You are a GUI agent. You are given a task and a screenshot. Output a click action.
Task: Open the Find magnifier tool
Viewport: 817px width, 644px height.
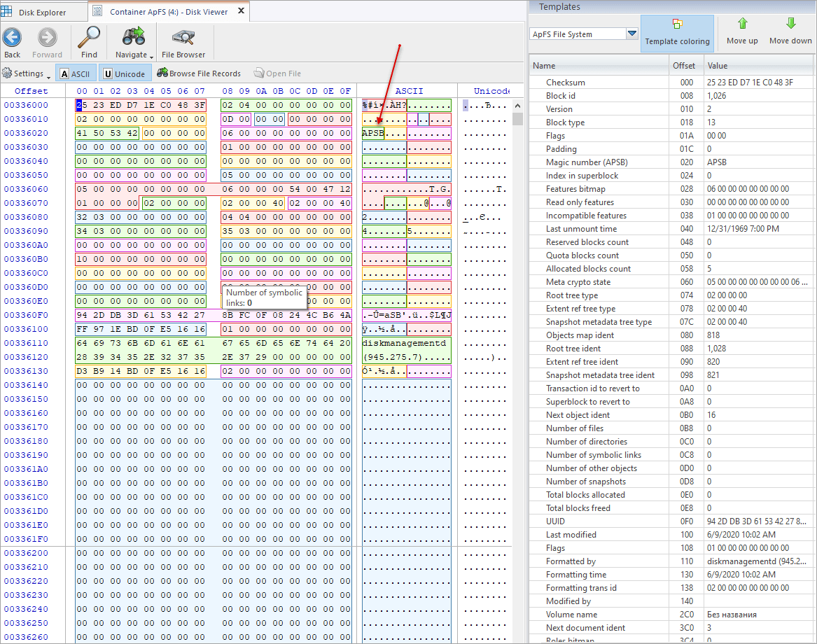89,38
